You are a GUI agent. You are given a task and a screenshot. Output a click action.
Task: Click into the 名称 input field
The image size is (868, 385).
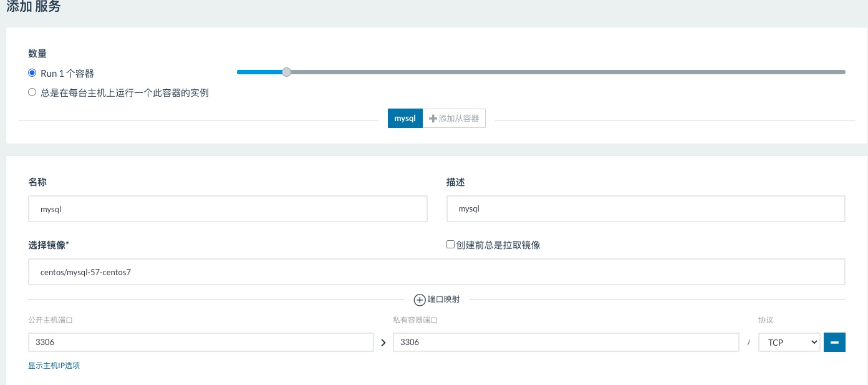tap(228, 209)
